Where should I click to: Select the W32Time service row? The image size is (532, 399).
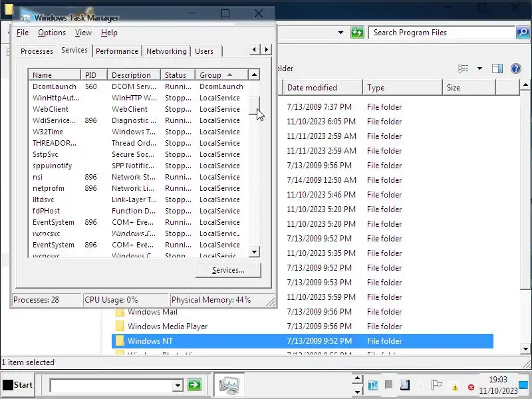(x=138, y=132)
